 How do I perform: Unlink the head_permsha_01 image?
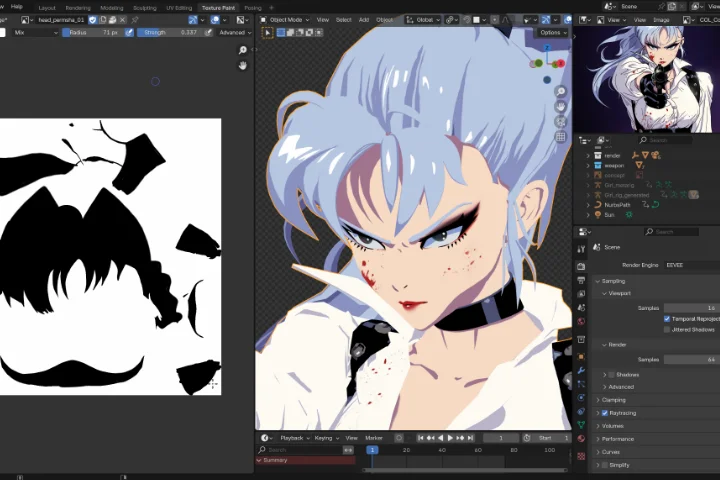coord(123,20)
